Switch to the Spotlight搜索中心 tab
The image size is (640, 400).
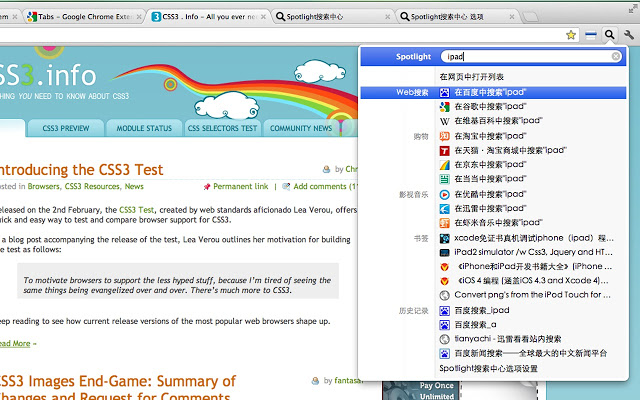coord(333,17)
